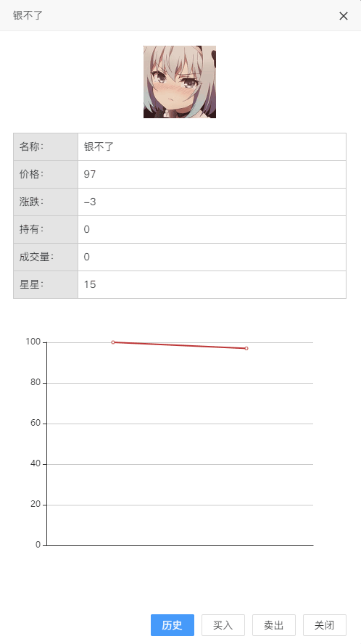361x644 pixels.
Task: Open the 历史 history view
Action: [x=173, y=625]
